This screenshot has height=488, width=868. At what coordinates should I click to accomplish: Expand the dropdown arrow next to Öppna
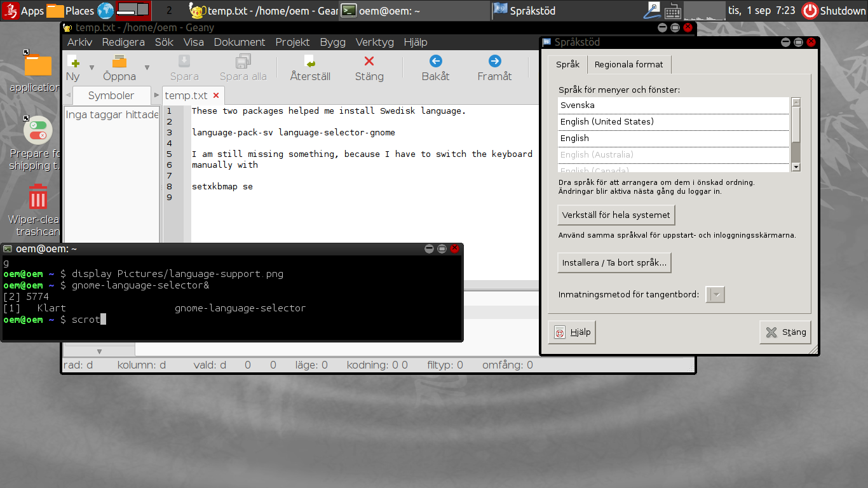(147, 67)
